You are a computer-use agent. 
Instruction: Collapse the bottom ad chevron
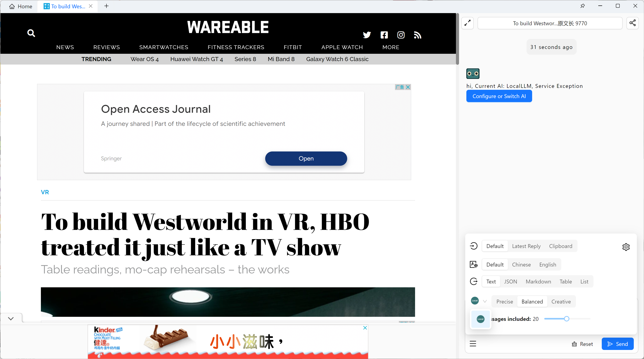coord(11,319)
